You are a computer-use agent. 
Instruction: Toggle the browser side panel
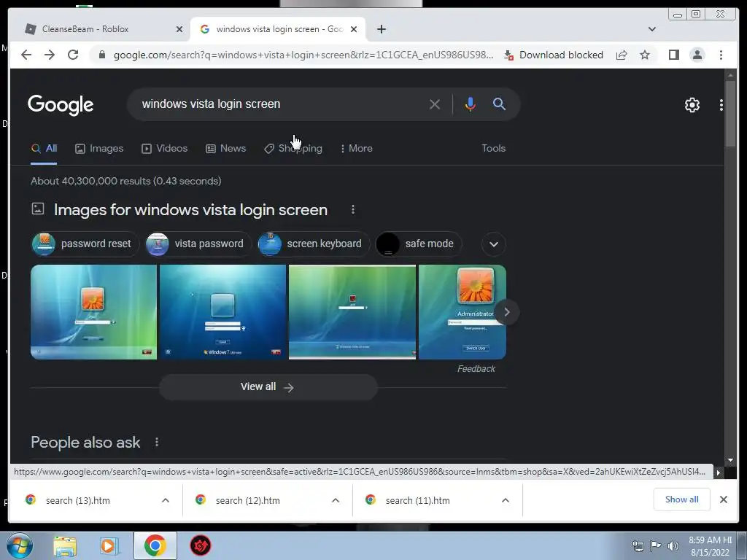click(x=673, y=55)
